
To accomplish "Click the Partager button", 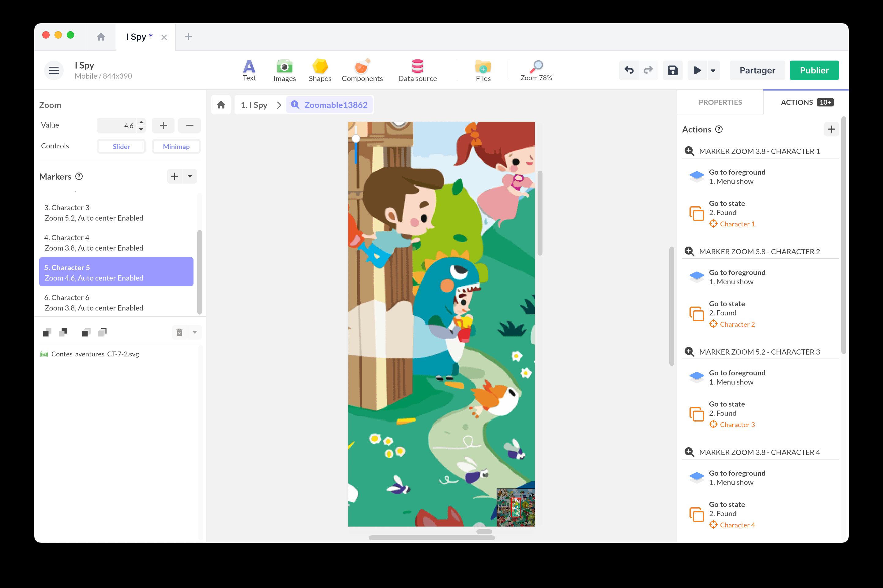I will 757,70.
